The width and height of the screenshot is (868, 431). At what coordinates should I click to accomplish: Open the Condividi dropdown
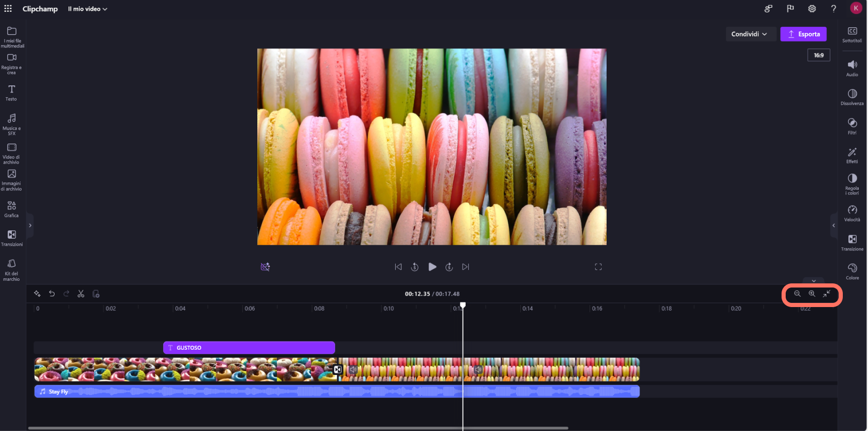coord(751,34)
